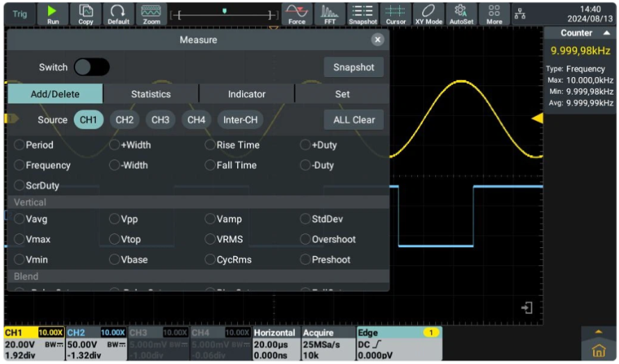Open the Indicator tab
This screenshot has height=364, width=619.
click(247, 94)
